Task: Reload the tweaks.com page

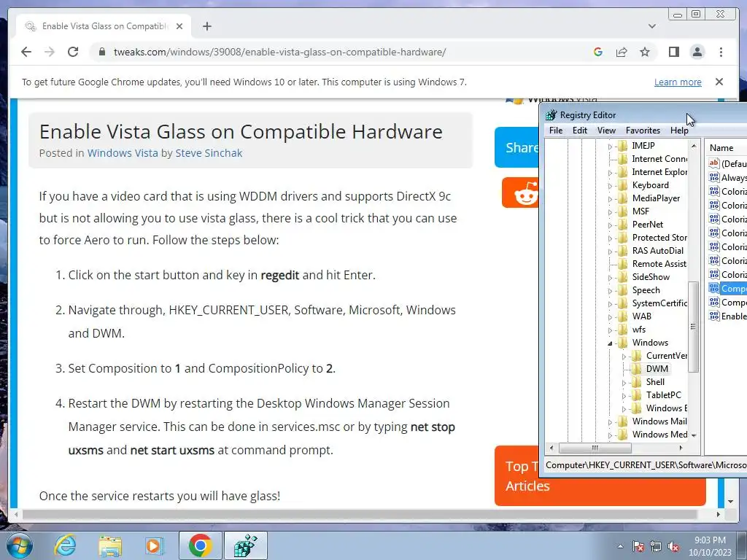Action: point(73,52)
